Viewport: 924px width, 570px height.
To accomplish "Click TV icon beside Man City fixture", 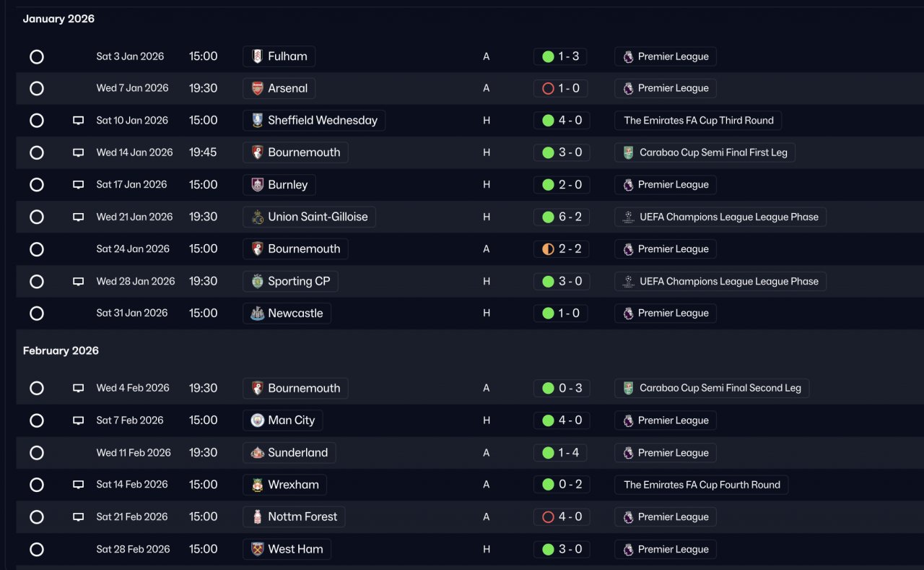I will pos(79,420).
